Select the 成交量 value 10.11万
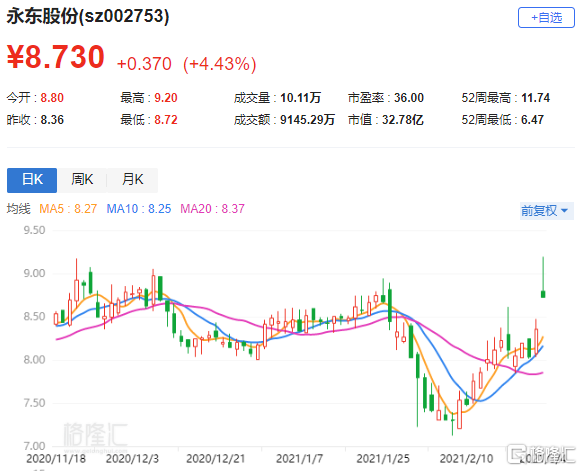Viewport: 582px width, 471px height. [300, 98]
